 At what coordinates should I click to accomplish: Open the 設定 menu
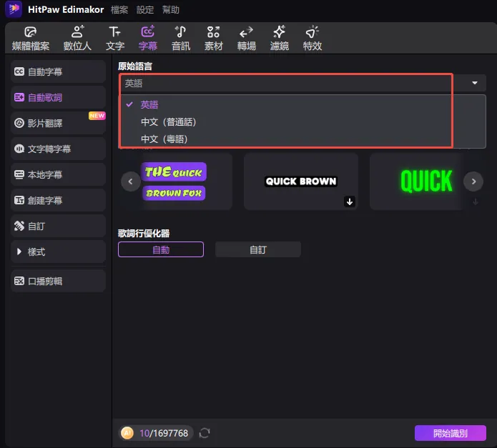tap(145, 10)
